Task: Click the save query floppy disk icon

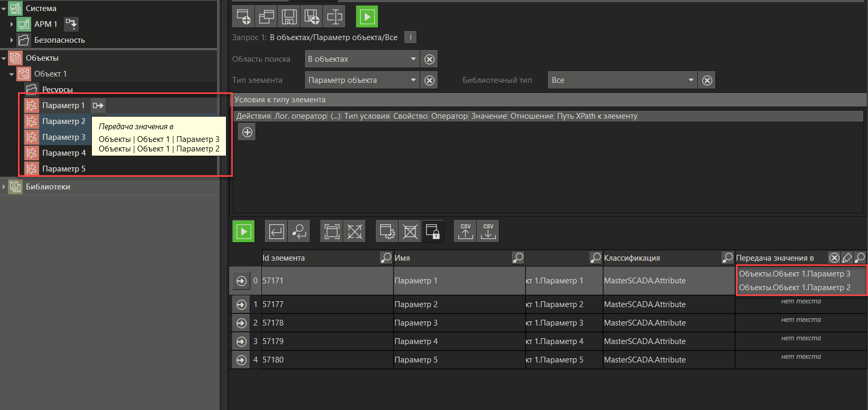Action: [x=289, y=17]
